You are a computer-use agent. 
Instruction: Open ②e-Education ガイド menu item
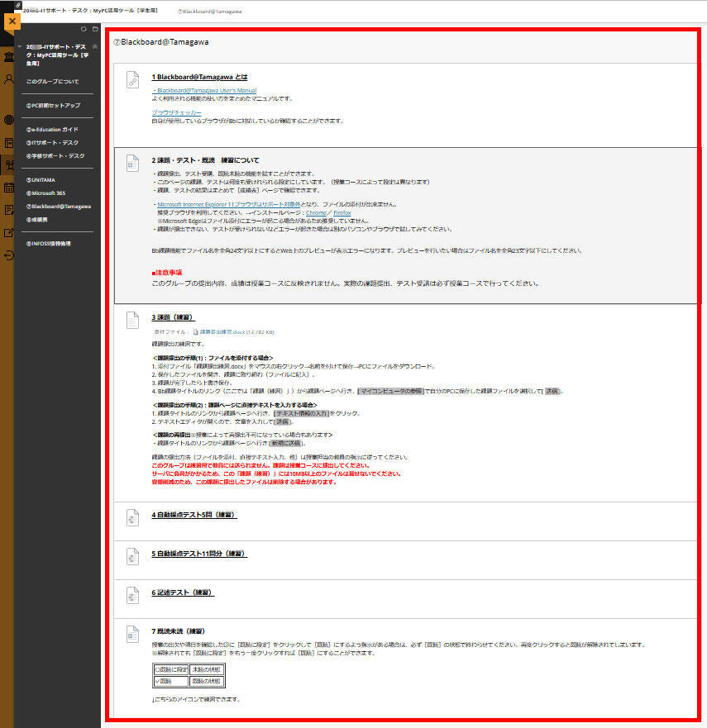click(52, 130)
